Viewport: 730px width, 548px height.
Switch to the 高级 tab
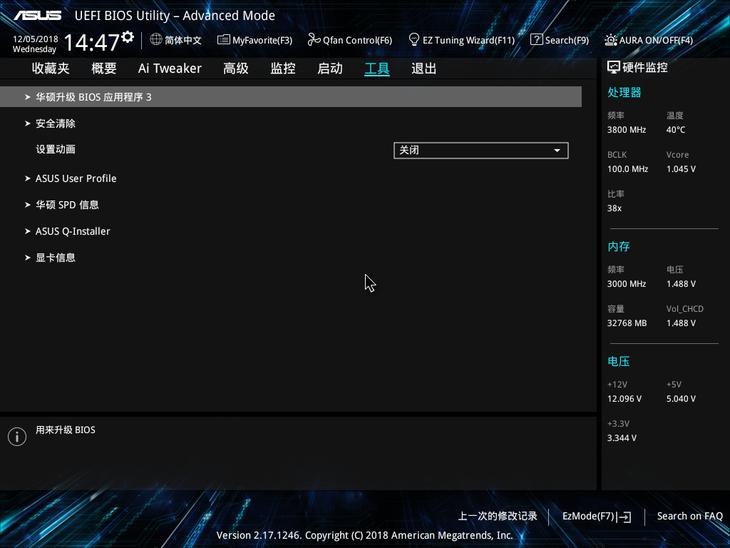click(x=236, y=68)
